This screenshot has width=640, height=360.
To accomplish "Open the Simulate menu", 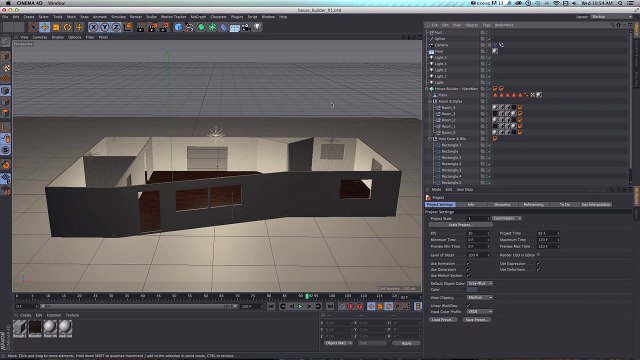I will tap(118, 17).
